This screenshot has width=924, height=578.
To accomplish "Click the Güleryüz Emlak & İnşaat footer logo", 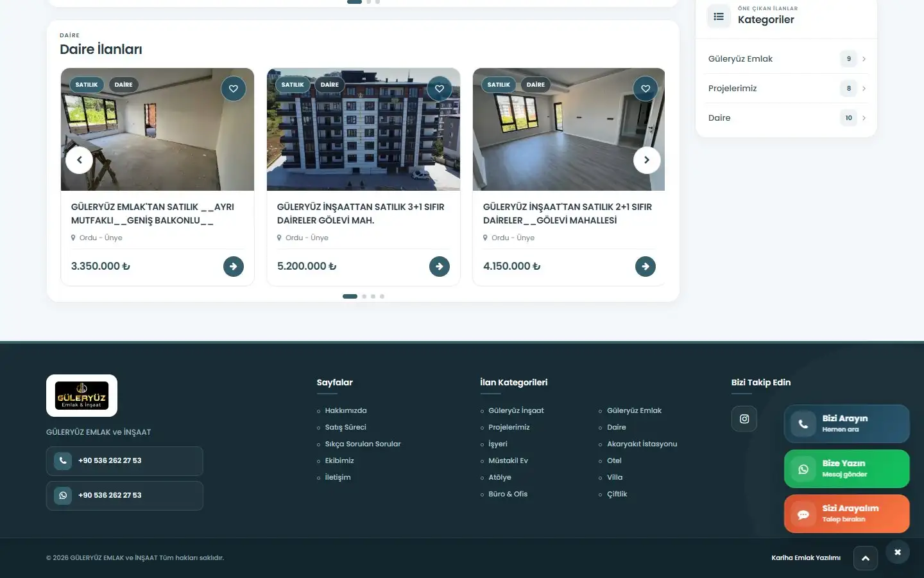I will point(81,396).
